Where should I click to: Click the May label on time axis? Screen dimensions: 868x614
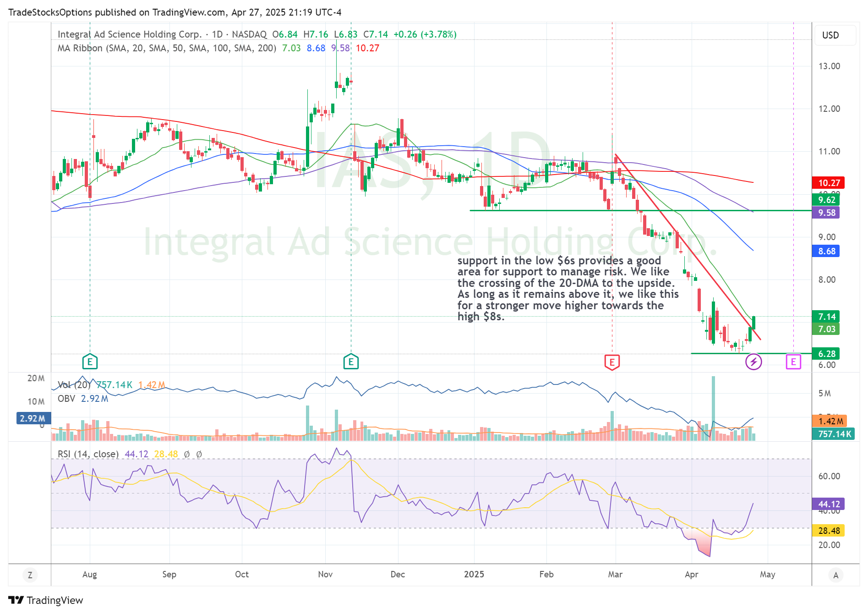[768, 575]
